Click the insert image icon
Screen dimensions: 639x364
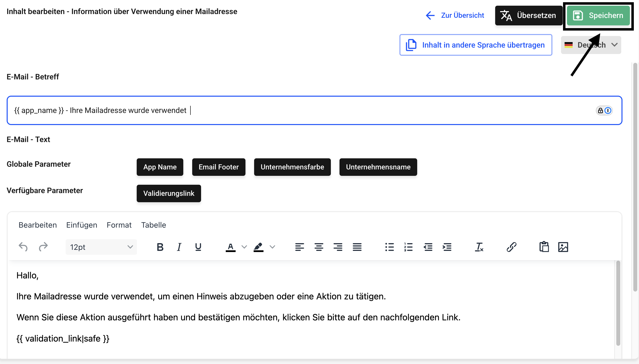tap(563, 247)
